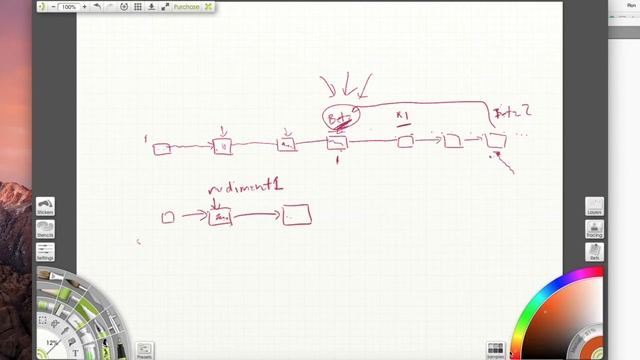This screenshot has width=640, height=360.
Task: Open the ArtRage menu at the toolbar's left end
Action: click(x=42, y=7)
